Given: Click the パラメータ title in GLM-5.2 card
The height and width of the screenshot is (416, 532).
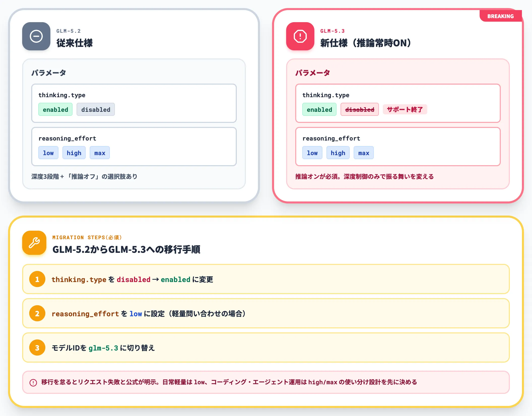Looking at the screenshot, I should (x=49, y=73).
